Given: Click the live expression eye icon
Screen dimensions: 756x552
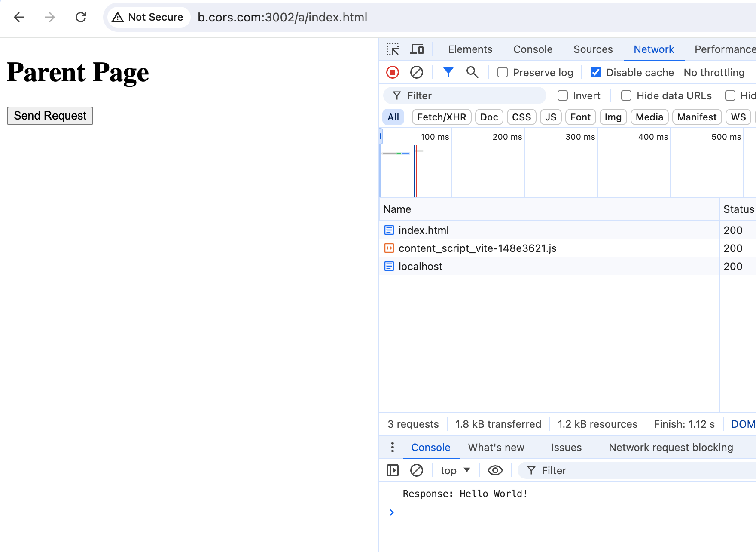Looking at the screenshot, I should coord(495,471).
